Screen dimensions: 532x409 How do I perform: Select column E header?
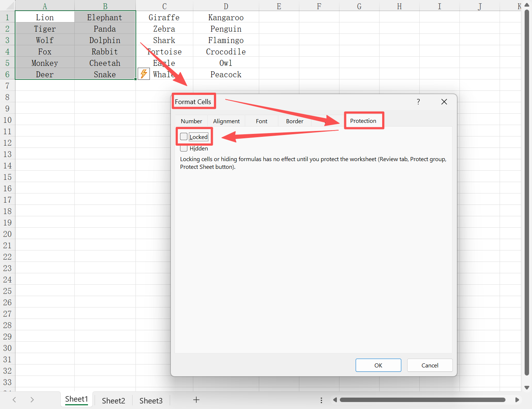[x=279, y=6]
